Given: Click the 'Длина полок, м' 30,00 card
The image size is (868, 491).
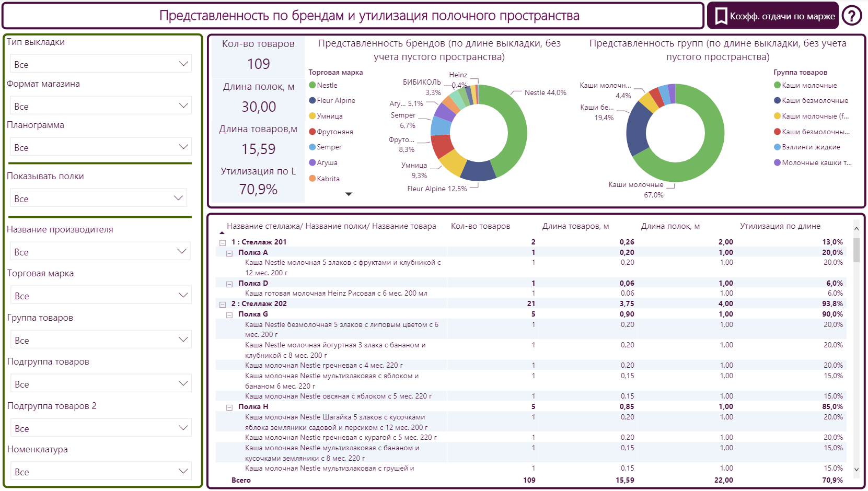Looking at the screenshot, I should coord(258,99).
